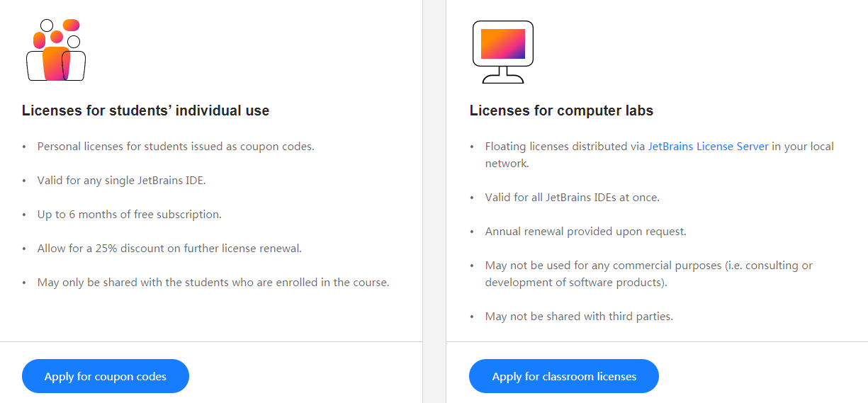
Task: Click the Valid for all JetBrains IDEs at once line
Action: point(572,198)
